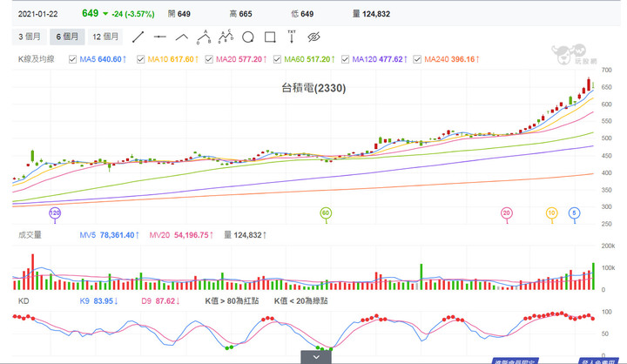627x364 pixels.
Task: Click the MA5 640.60 value label
Action: (103, 59)
